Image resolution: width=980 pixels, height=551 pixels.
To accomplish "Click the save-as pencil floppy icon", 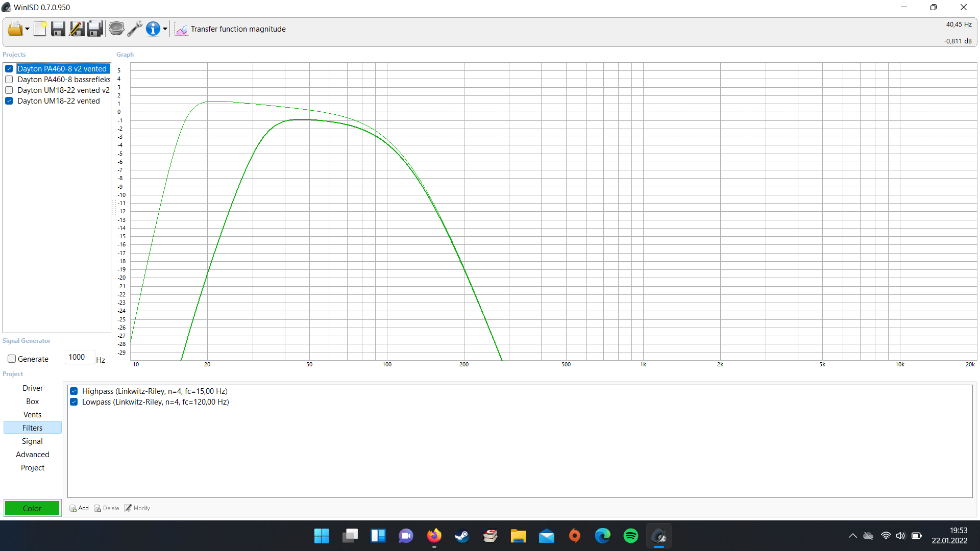I will pos(77,29).
